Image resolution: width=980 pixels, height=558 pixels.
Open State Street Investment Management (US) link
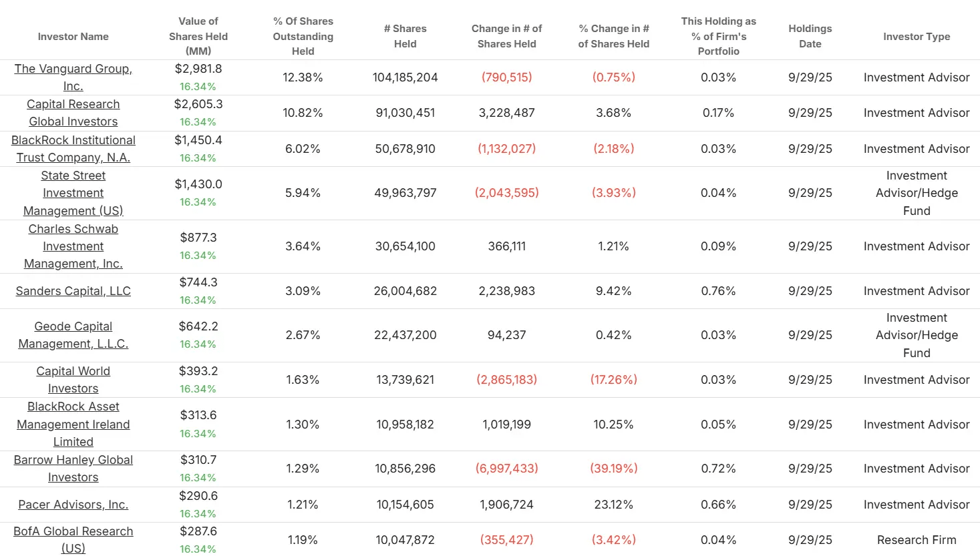(73, 193)
